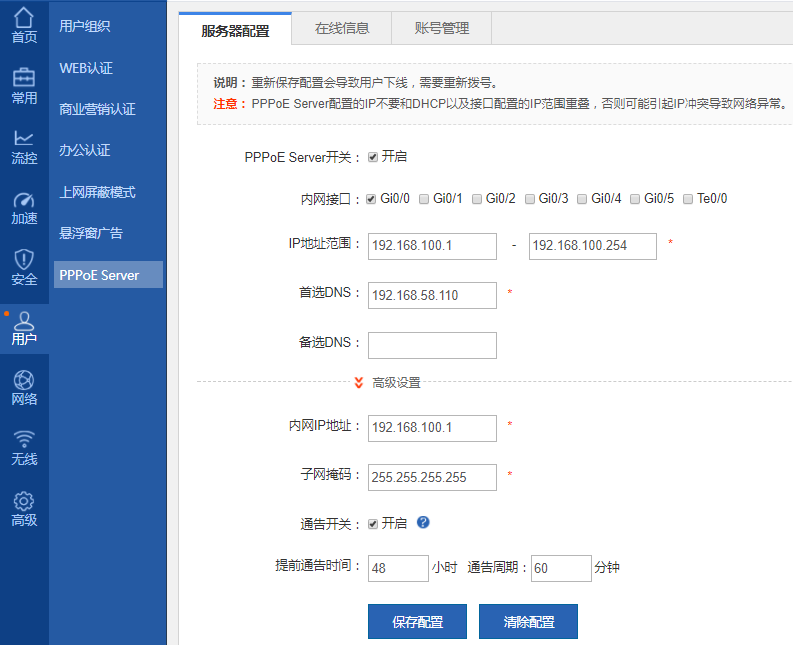Viewport: 793px width, 645px height.
Task: Toggle the PPPoE Server开关 checkbox
Action: tap(373, 157)
